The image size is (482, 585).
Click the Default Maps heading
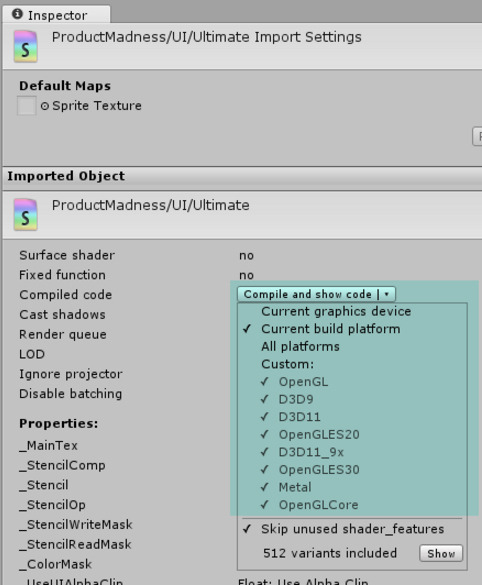65,86
